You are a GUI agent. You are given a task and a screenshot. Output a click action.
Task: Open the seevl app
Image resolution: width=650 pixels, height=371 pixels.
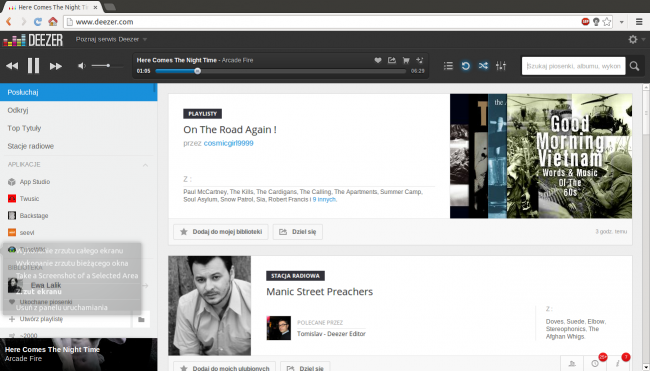27,233
